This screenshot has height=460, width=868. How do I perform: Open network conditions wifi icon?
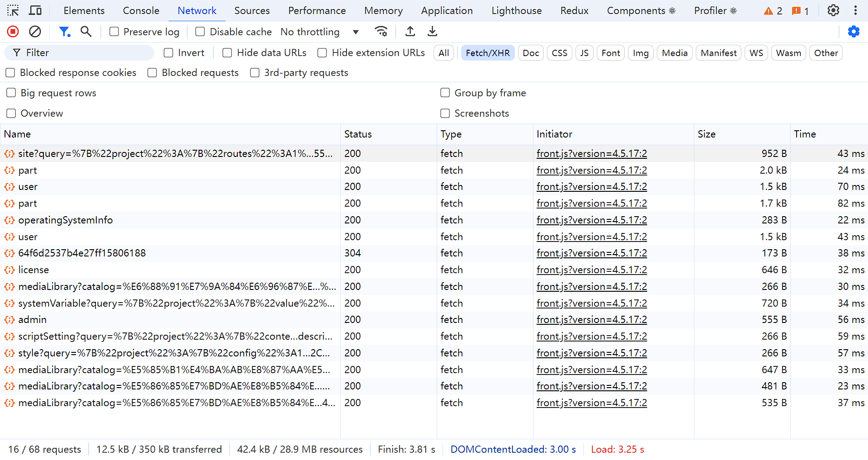pos(381,32)
